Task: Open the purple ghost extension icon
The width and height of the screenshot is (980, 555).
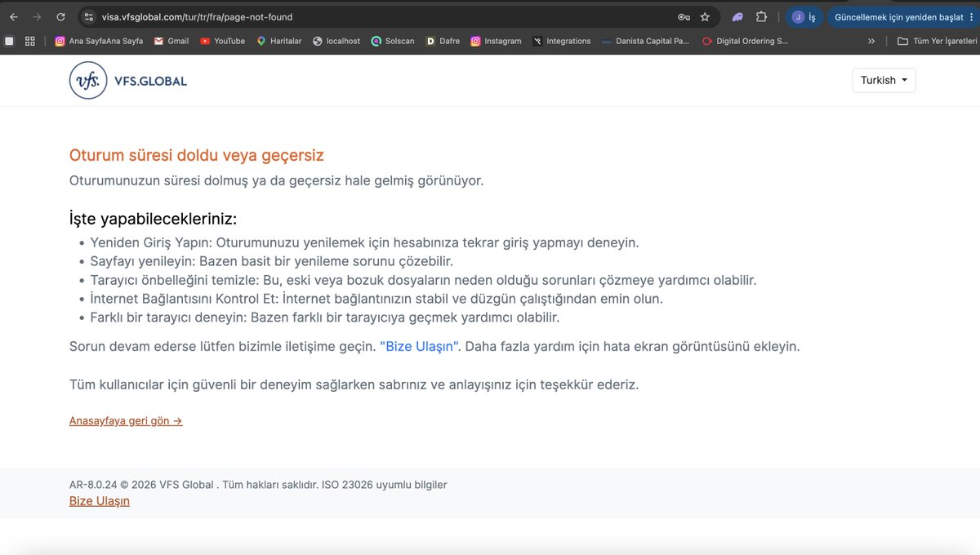Action: point(737,16)
